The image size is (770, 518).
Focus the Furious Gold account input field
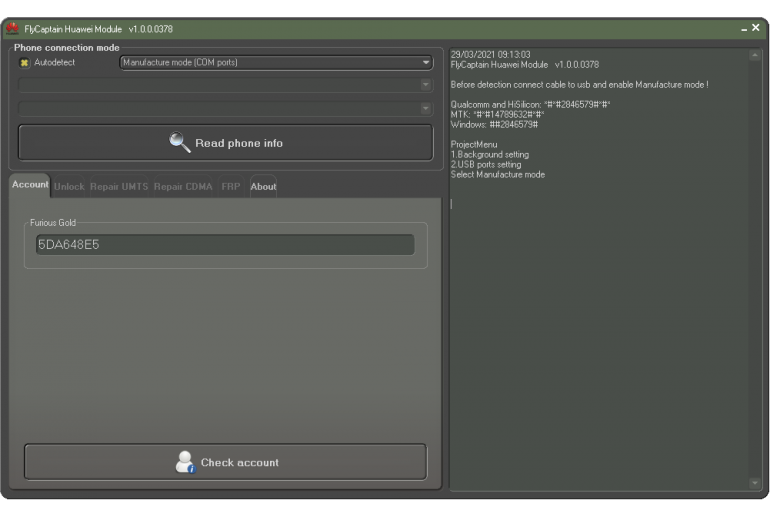pos(225,245)
